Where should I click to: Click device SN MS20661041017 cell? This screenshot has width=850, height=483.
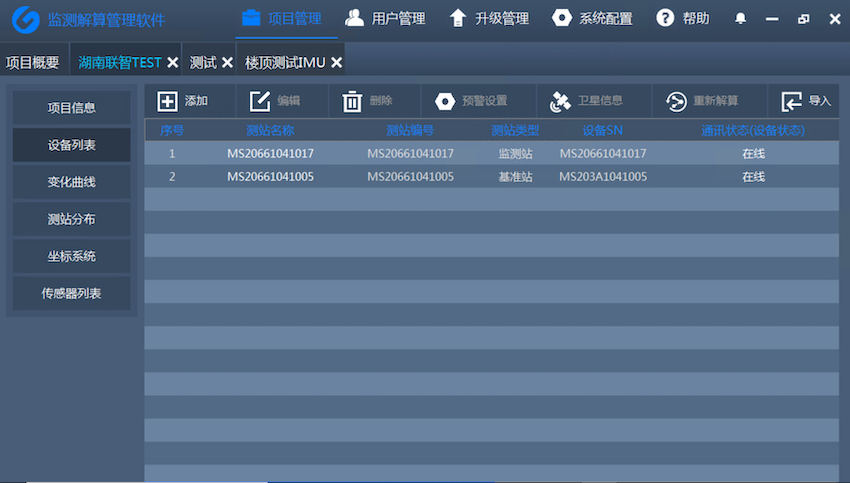point(603,153)
